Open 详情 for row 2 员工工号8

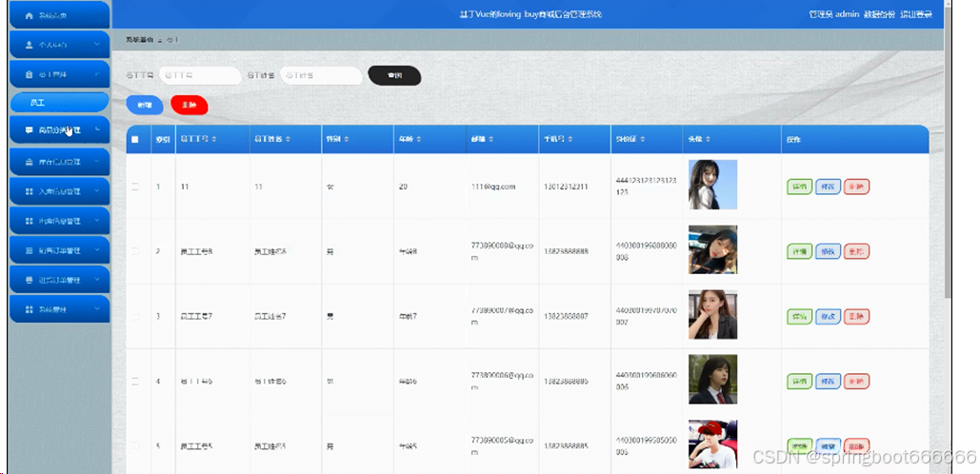[799, 251]
